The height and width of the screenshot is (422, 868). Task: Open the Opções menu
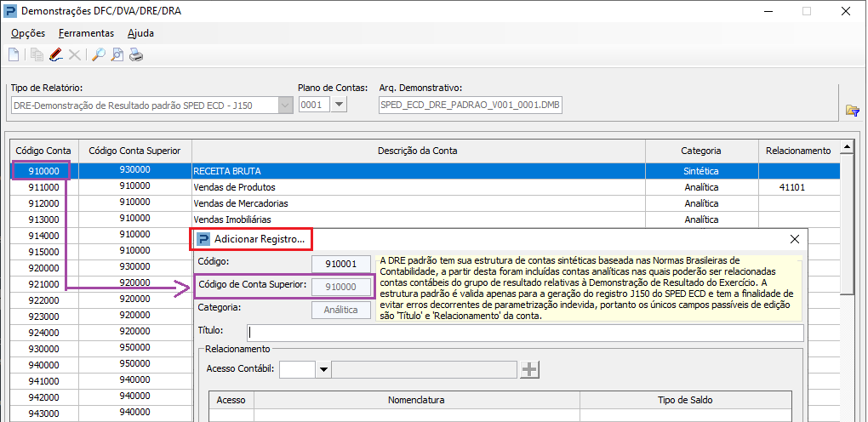pos(28,33)
